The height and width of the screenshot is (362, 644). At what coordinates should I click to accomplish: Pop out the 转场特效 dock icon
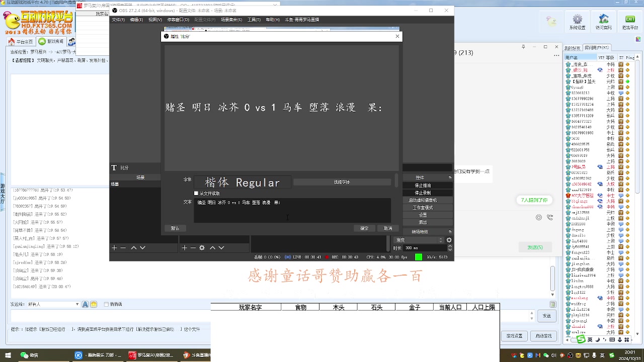click(450, 231)
